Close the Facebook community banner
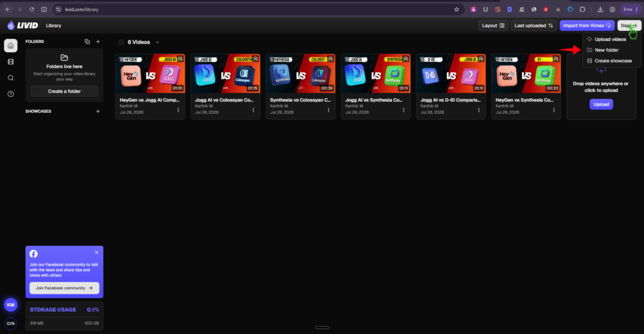The height and width of the screenshot is (334, 644). tap(96, 252)
